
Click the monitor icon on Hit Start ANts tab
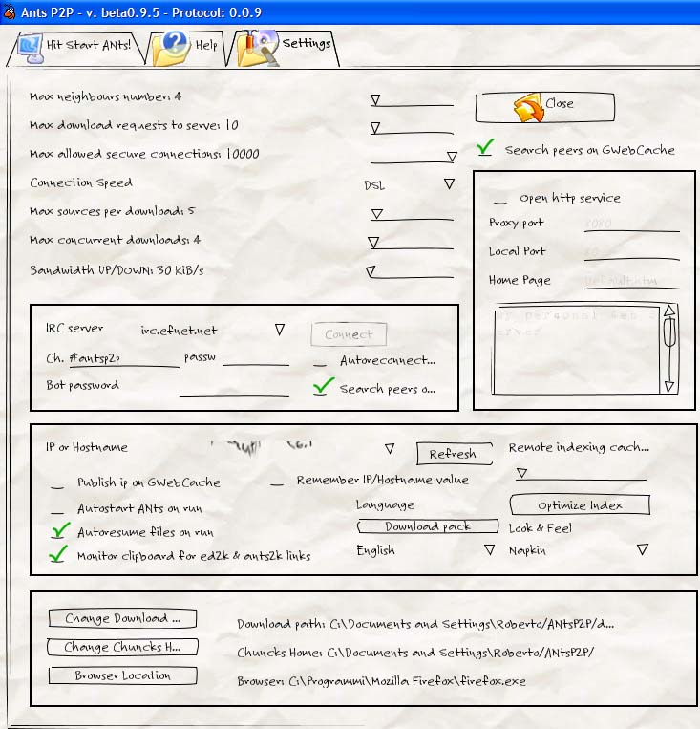point(30,46)
